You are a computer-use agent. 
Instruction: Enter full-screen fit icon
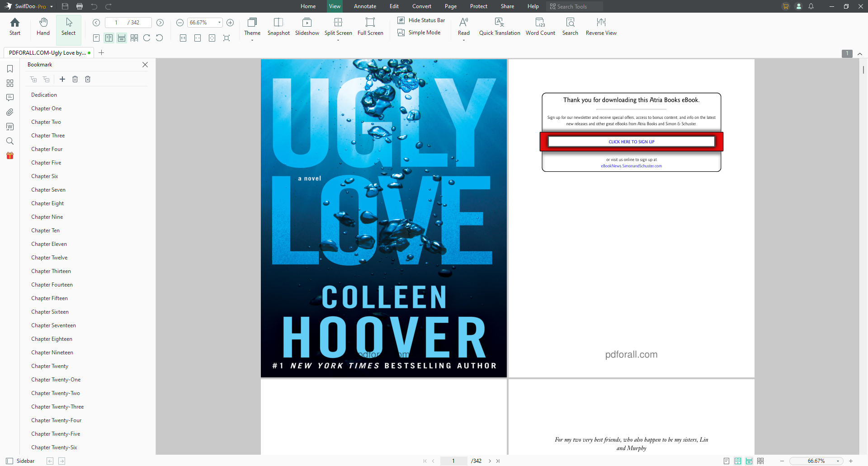coord(226,38)
